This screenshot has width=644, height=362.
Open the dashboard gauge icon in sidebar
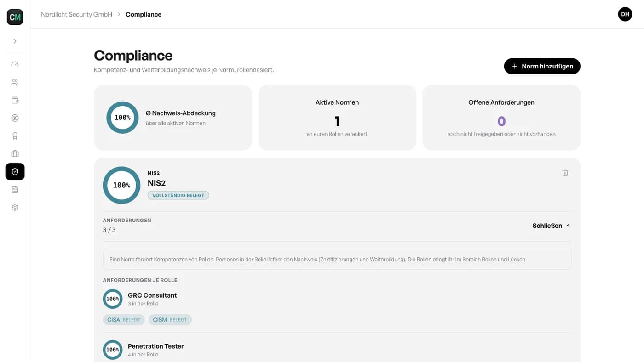(15, 64)
